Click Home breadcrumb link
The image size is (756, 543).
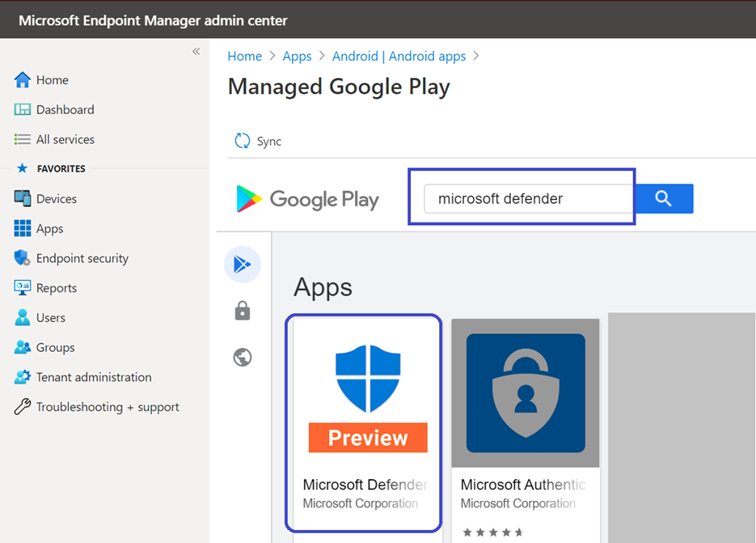click(244, 56)
